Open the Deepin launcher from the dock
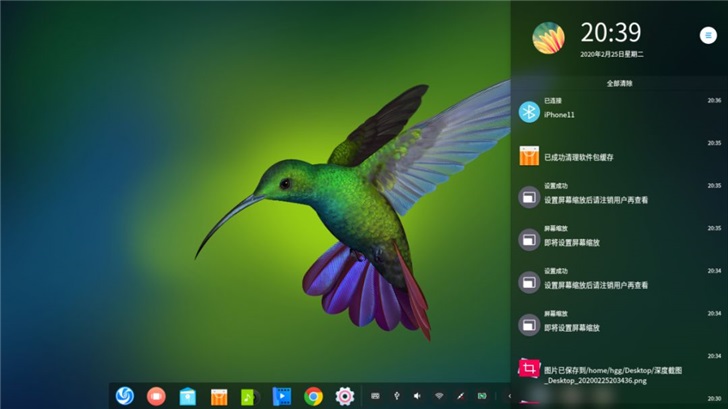728x409 pixels. click(124, 396)
